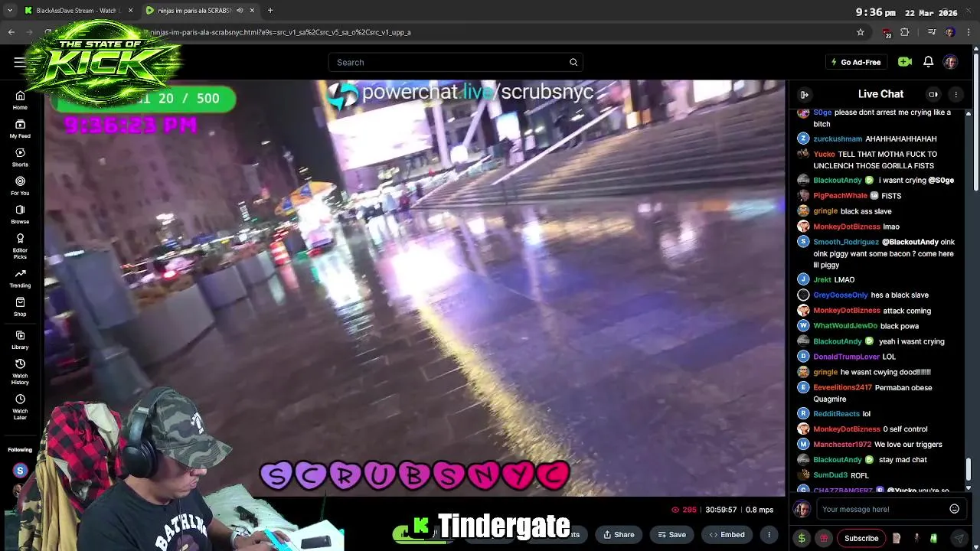Screen dimensions: 980x551
Task: Click username BlackoutAndy in 'stay mad chat'
Action: tap(838, 459)
